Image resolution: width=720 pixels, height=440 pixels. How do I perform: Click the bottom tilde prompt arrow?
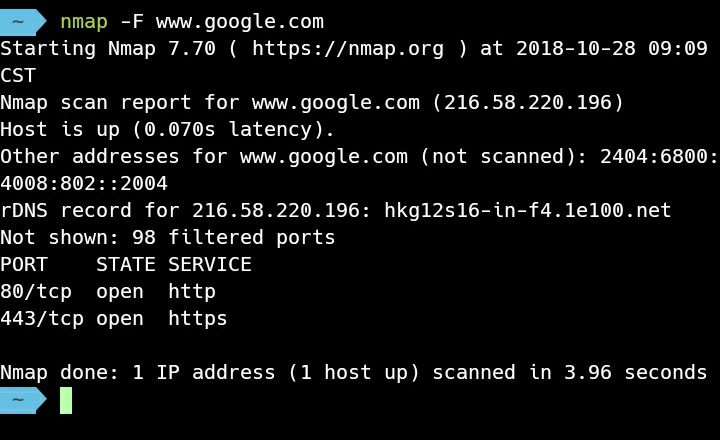pyautogui.click(x=23, y=400)
